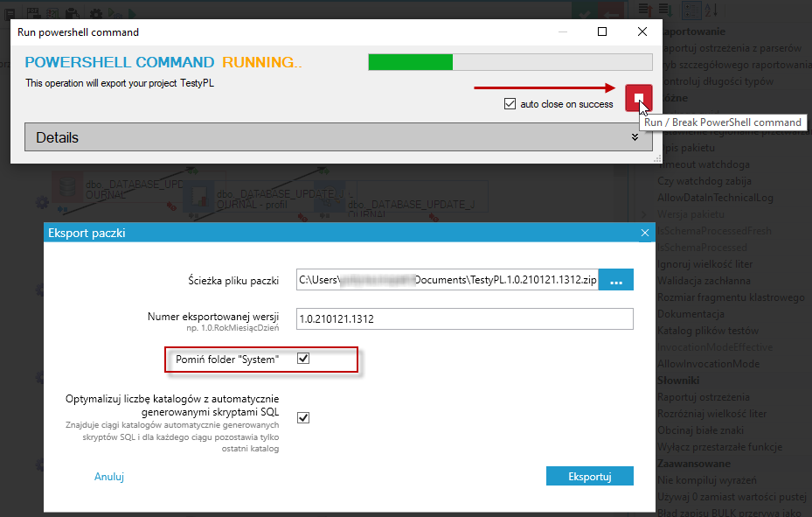Toggle auto close on success checkbox
Viewport: 812px width, 517px height.
pyautogui.click(x=510, y=104)
